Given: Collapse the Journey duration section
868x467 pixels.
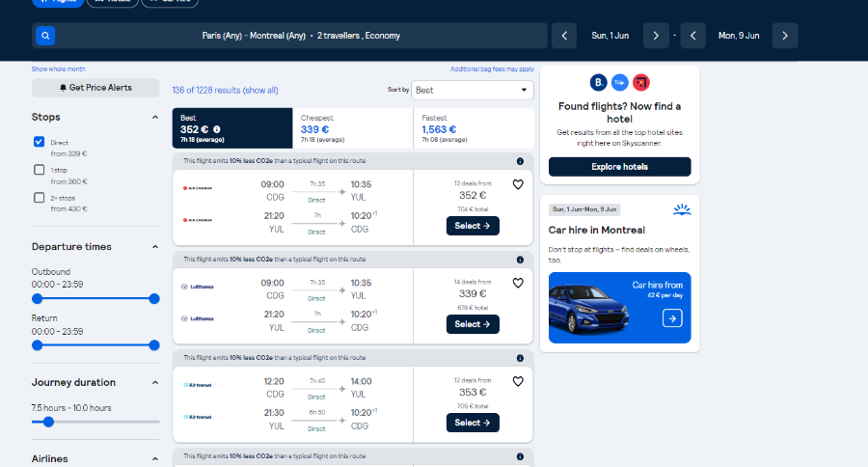Looking at the screenshot, I should [155, 383].
